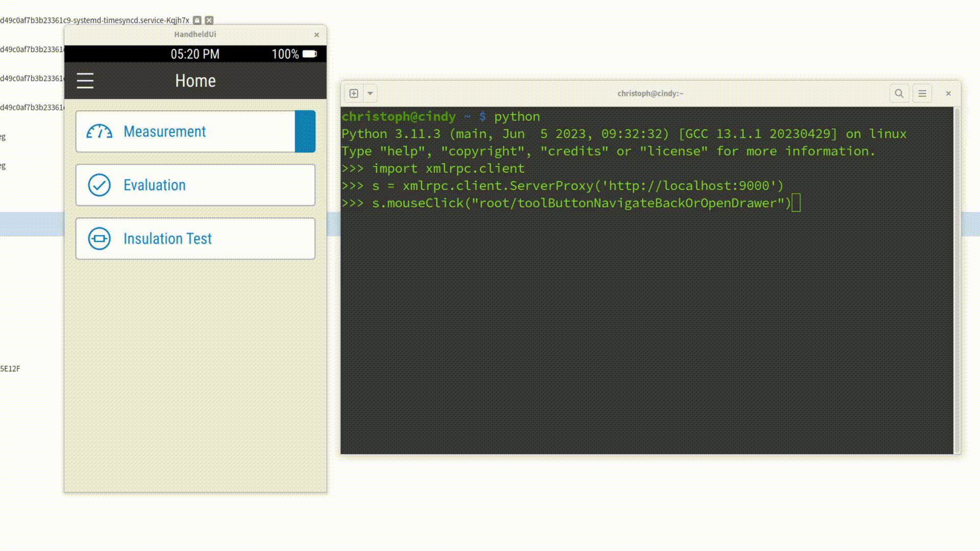The height and width of the screenshot is (551, 980).
Task: Click the X icon beside systemd-timesyncd entry
Action: (x=209, y=20)
